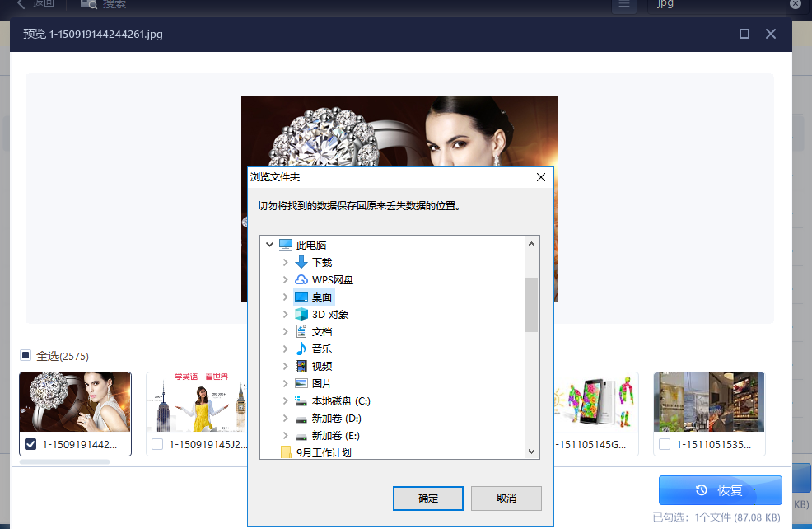
Task: Select the 音乐 music note icon
Action: point(301,349)
